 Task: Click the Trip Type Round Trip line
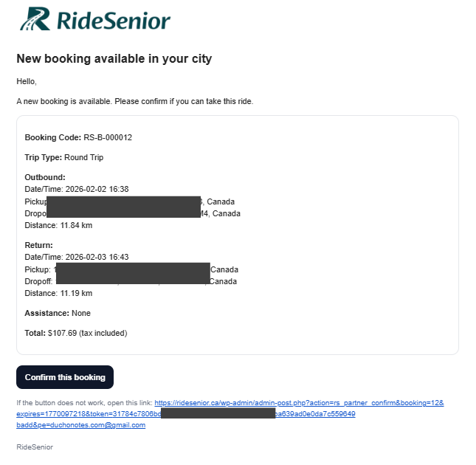pyautogui.click(x=64, y=157)
